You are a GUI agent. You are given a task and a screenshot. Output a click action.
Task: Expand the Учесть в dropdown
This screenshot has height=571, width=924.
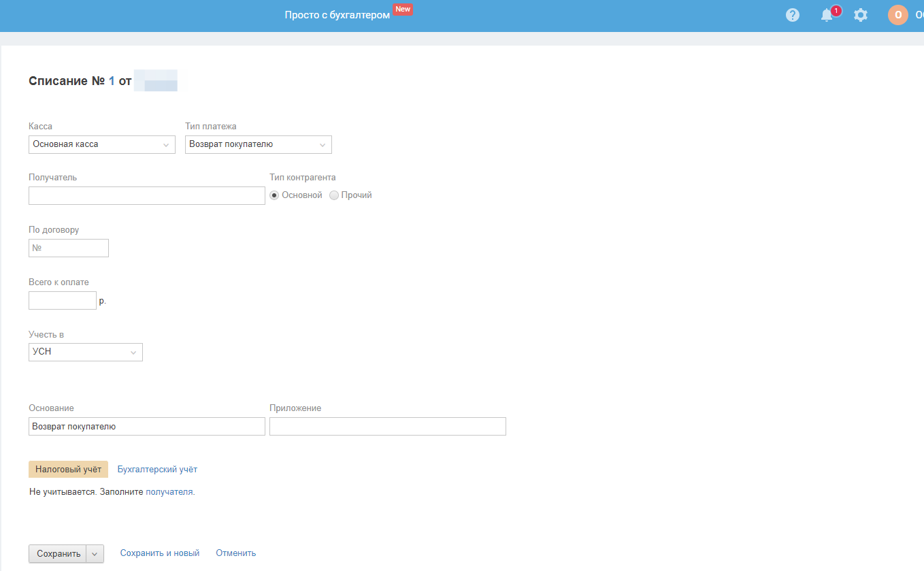[x=86, y=352]
